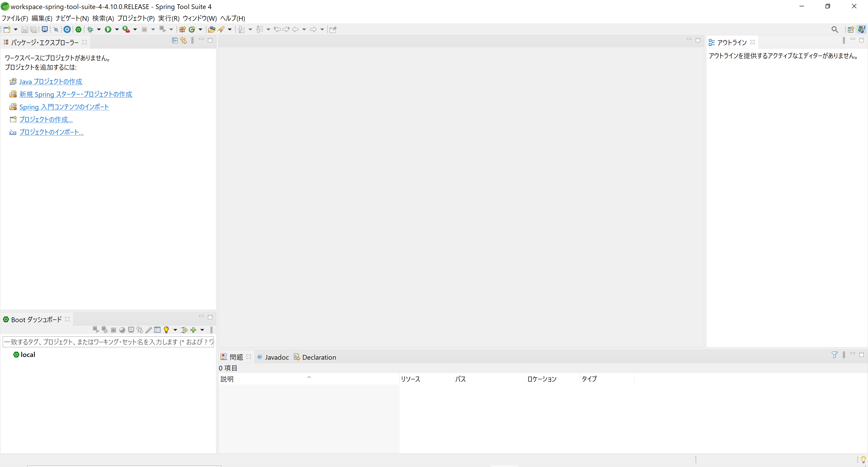Click the search magnifier in top right

pos(834,30)
